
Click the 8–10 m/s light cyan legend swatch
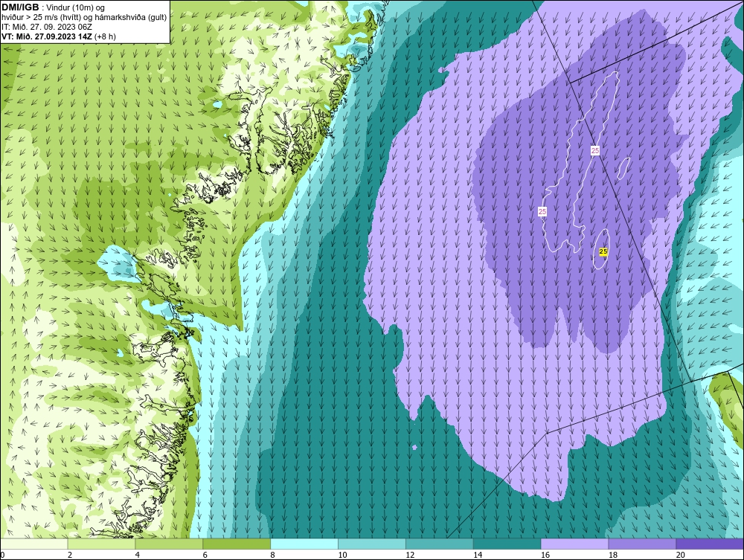(304, 544)
